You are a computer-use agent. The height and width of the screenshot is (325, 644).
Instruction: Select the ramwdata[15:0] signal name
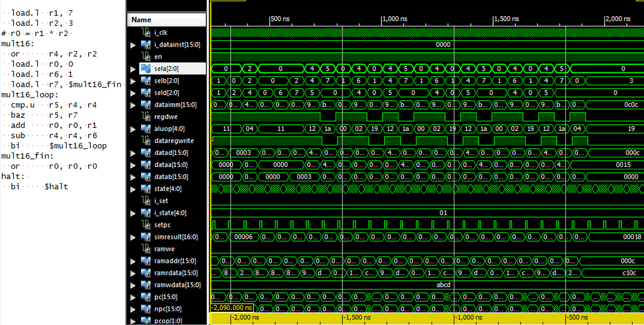[x=178, y=285]
